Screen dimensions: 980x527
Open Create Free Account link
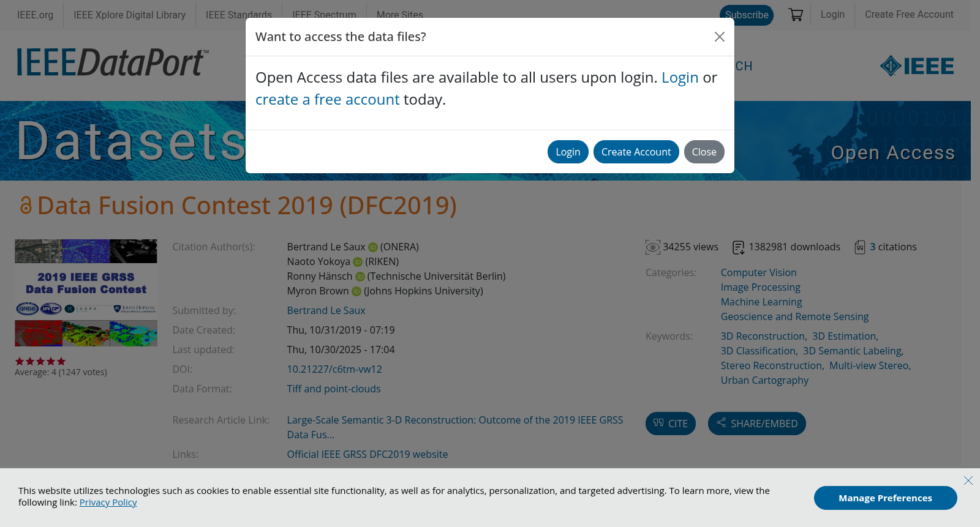coord(909,15)
